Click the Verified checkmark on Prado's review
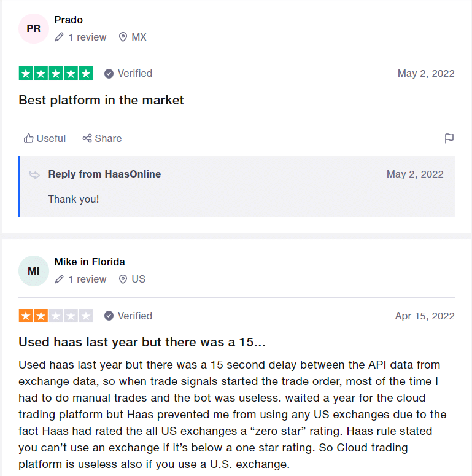 109,74
